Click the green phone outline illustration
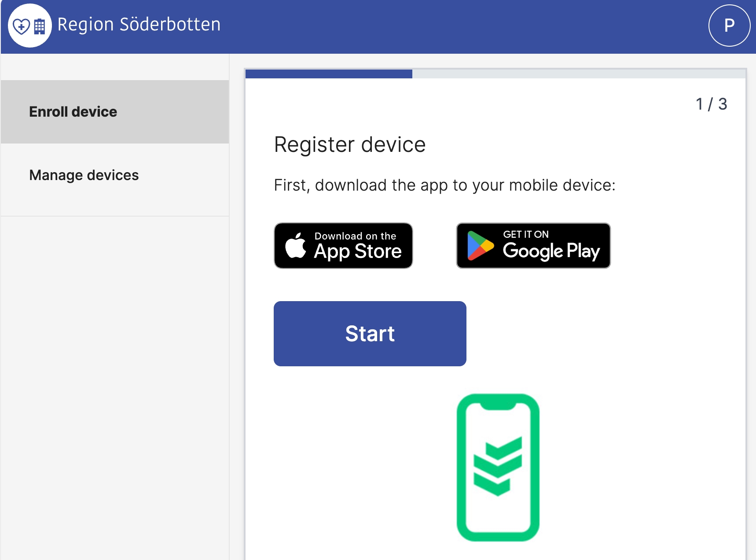The image size is (756, 560). (x=462, y=468)
